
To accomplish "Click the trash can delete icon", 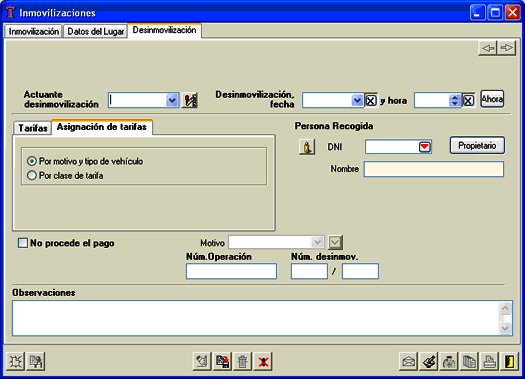I will coord(242,361).
